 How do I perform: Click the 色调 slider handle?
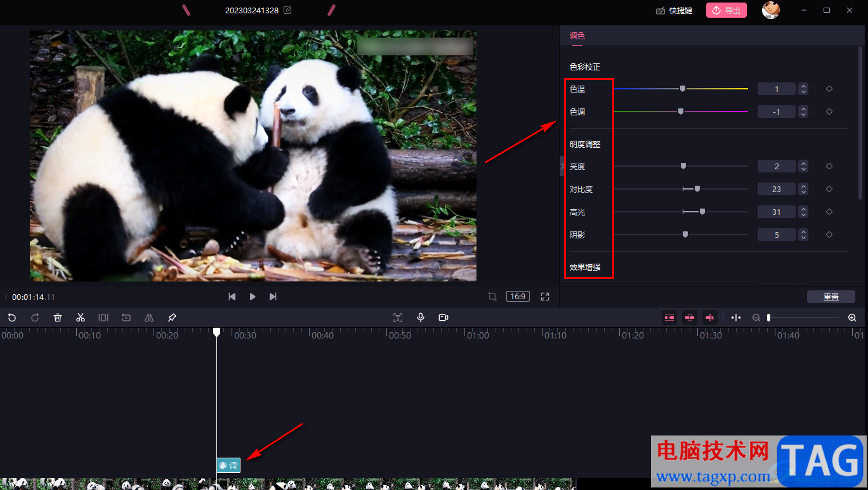[x=681, y=112]
